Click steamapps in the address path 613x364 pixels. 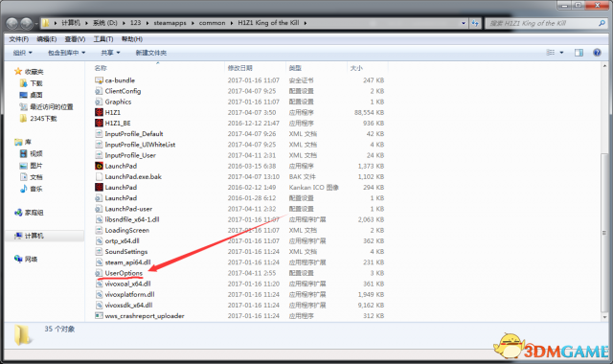coord(170,23)
